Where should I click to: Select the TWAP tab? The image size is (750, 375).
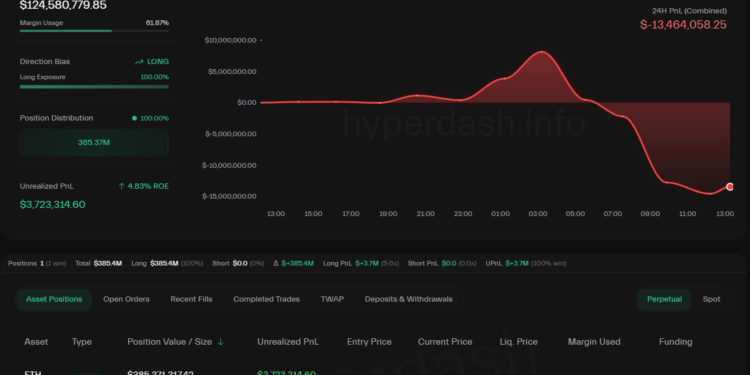tap(332, 299)
